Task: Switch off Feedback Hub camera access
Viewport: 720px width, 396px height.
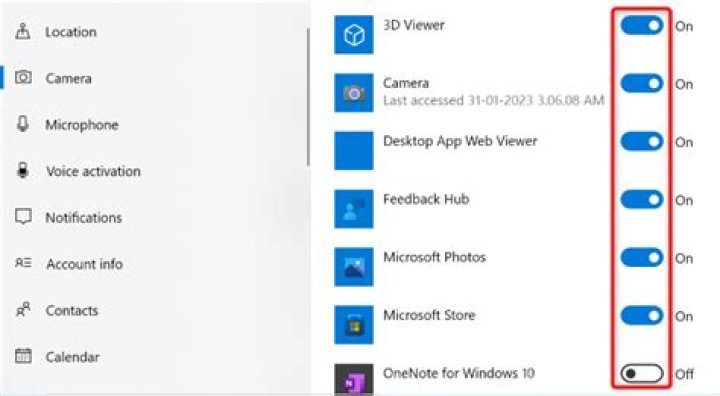Action: (641, 199)
